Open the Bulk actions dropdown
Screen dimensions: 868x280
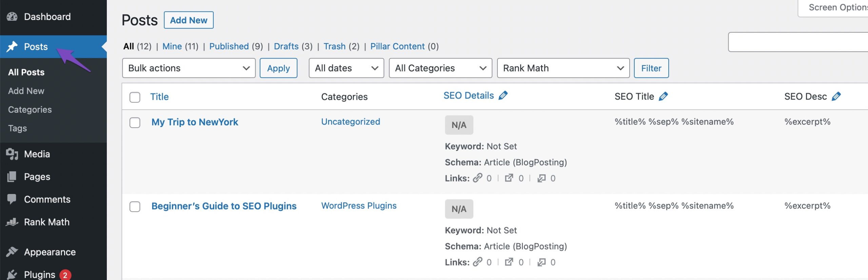[x=189, y=68]
